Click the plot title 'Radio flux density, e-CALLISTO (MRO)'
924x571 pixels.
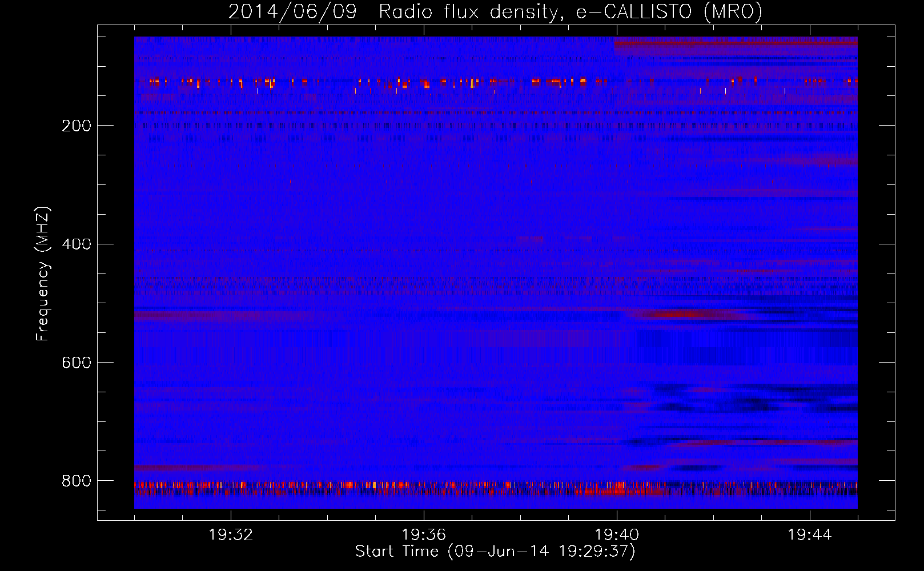(571, 11)
